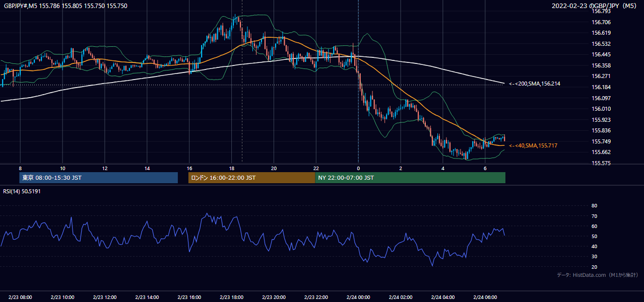Click price level 156.532 on axis
Image resolution: width=644 pixels, height=302 pixels.
tap(601, 44)
